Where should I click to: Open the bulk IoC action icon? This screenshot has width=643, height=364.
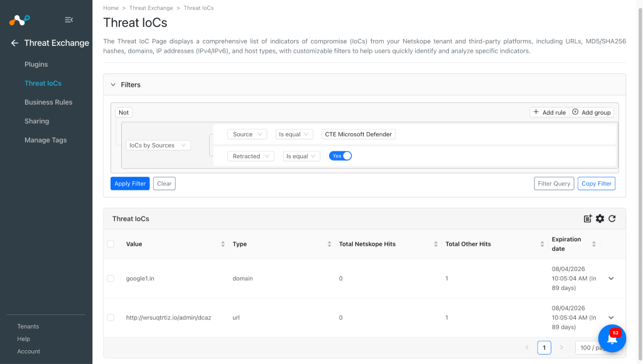click(x=588, y=218)
